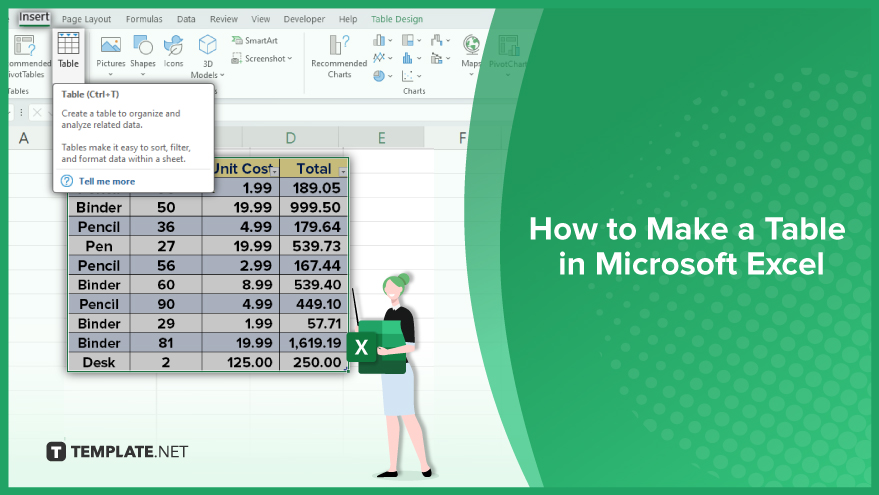Image resolution: width=879 pixels, height=495 pixels.
Task: Select column D header
Action: pyautogui.click(x=290, y=138)
